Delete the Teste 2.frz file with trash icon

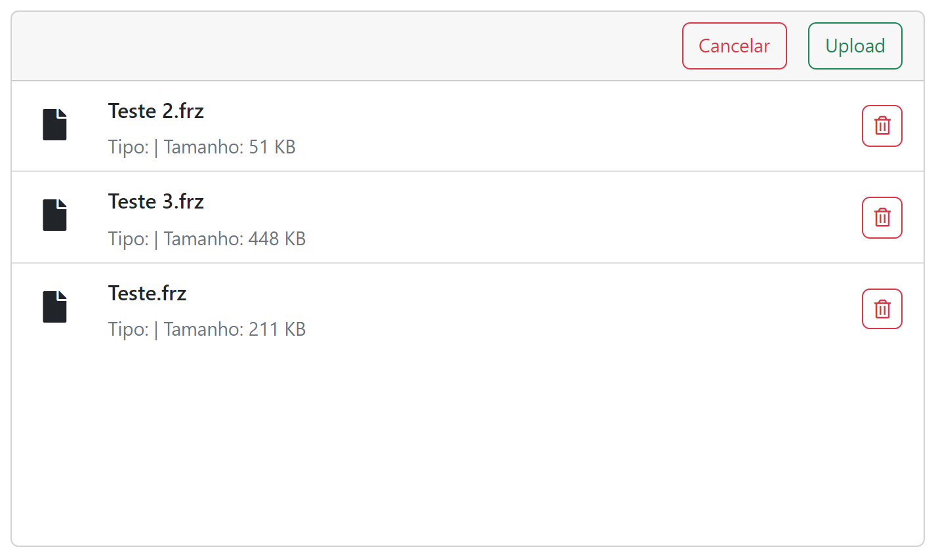click(x=882, y=126)
